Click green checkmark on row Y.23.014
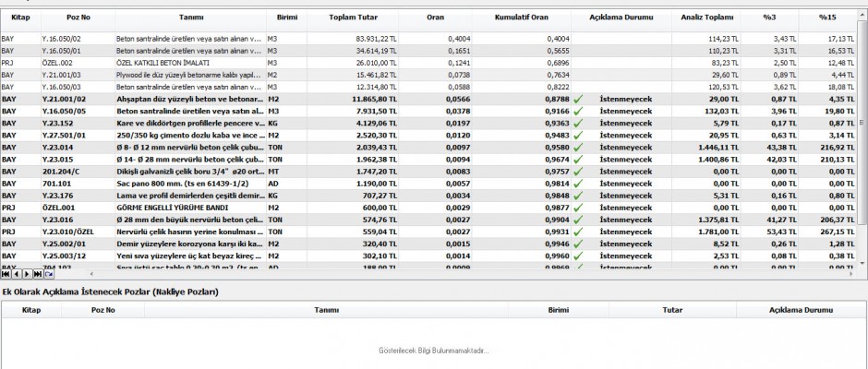868x369 pixels. coord(578,146)
